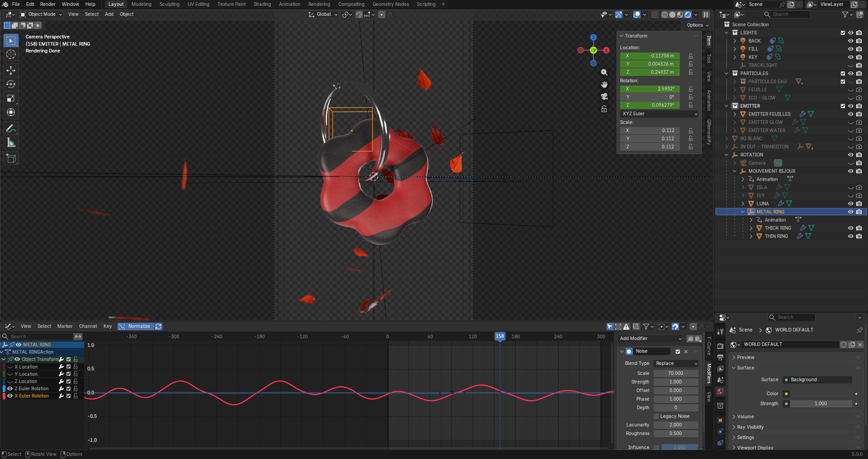This screenshot has height=459, width=868.
Task: Choose the Annotate pencil tool
Action: pyautogui.click(x=11, y=129)
